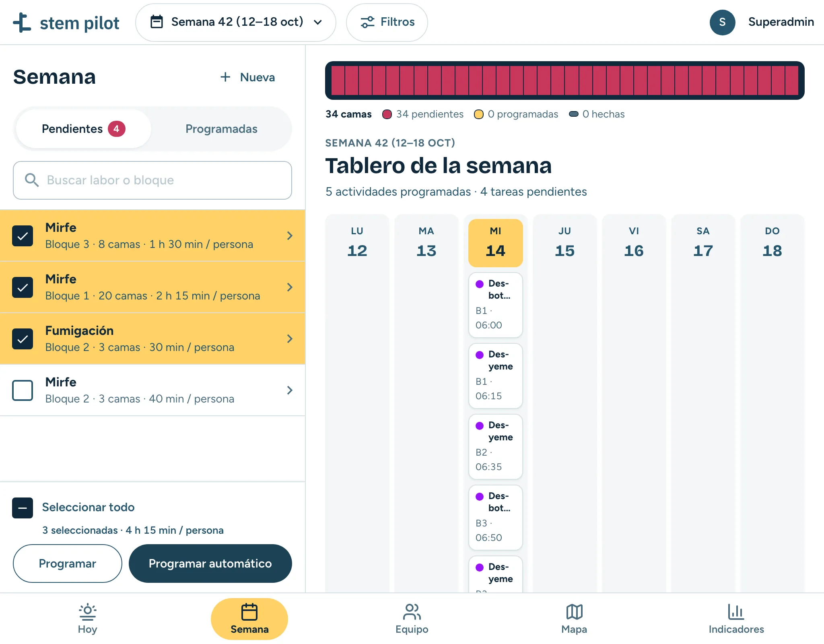824x644 pixels.
Task: Open details chevron for Mirfe Bloque 3
Action: 290,236
